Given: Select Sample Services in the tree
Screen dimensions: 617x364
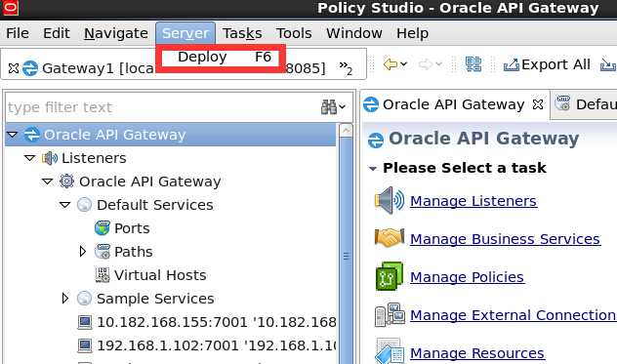Looking at the screenshot, I should click(x=155, y=299).
